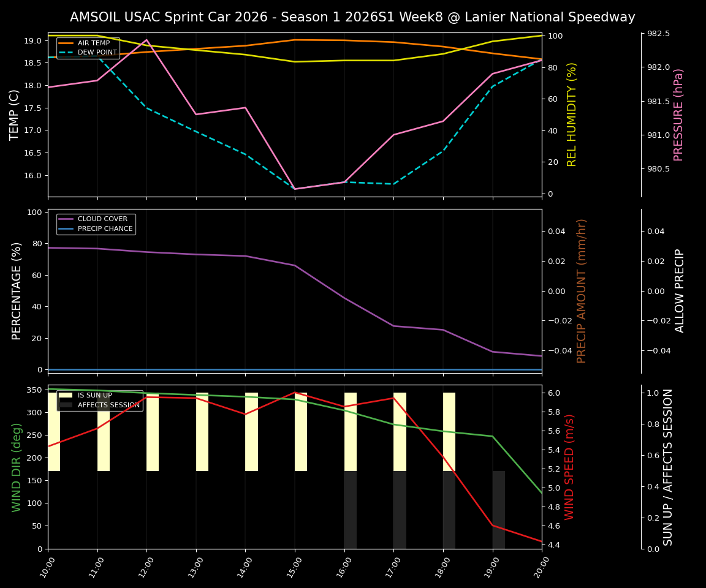Click the pink PRESSURE line at its lowest point

coord(295,189)
